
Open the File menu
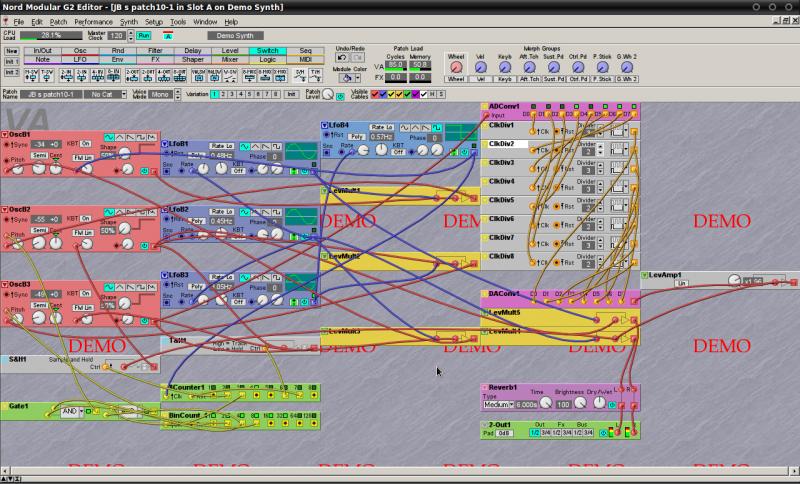18,22
